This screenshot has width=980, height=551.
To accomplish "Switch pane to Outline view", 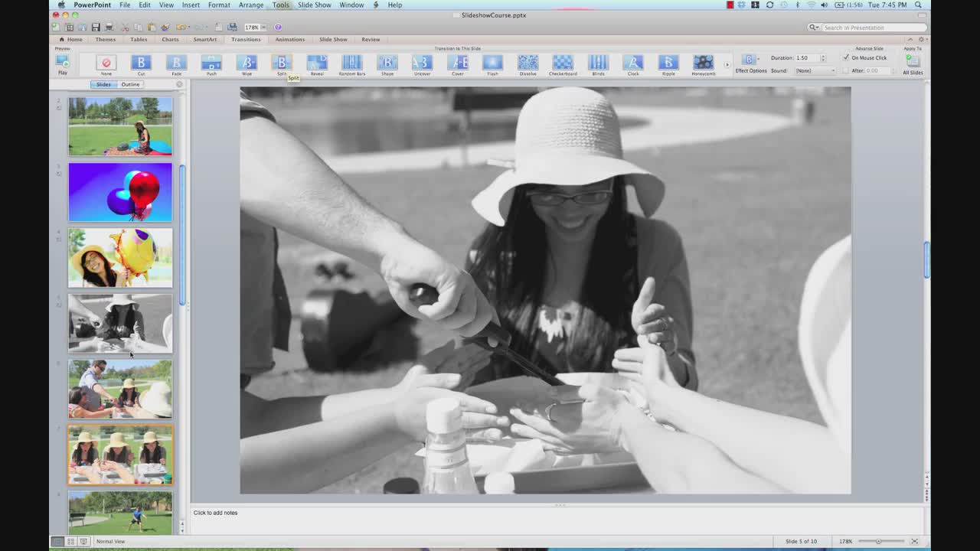I will (130, 84).
